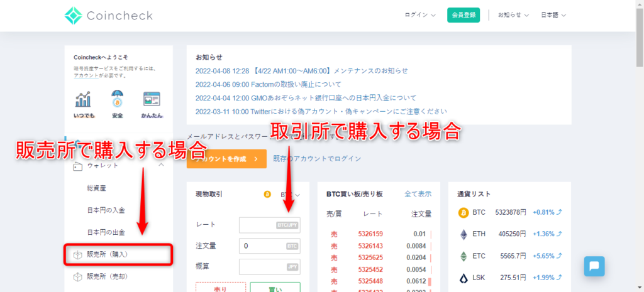Click the 注文量 column header
644x292 pixels.
421,214
